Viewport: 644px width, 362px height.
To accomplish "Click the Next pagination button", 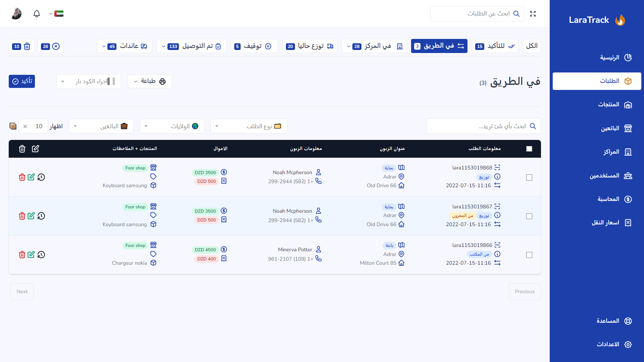I will tap(22, 292).
